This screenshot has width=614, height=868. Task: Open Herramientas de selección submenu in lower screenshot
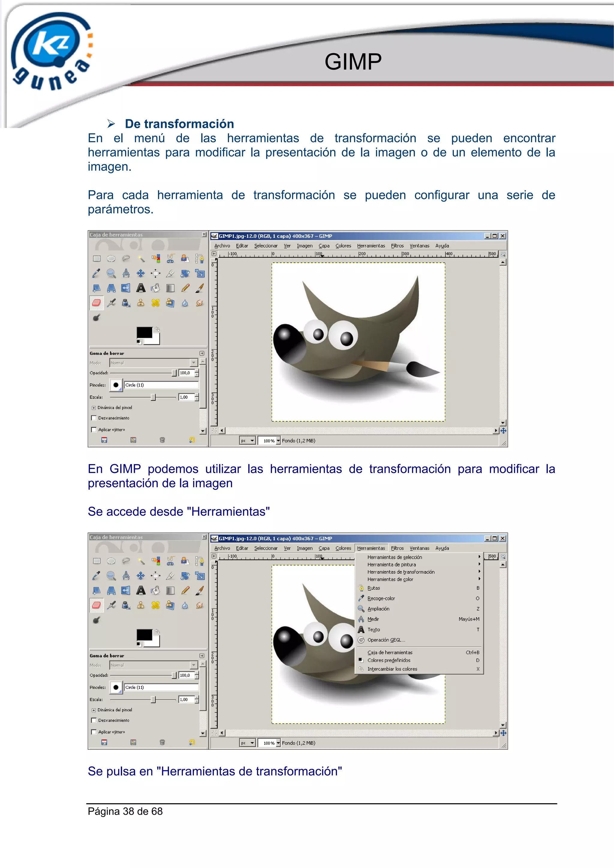click(419, 557)
